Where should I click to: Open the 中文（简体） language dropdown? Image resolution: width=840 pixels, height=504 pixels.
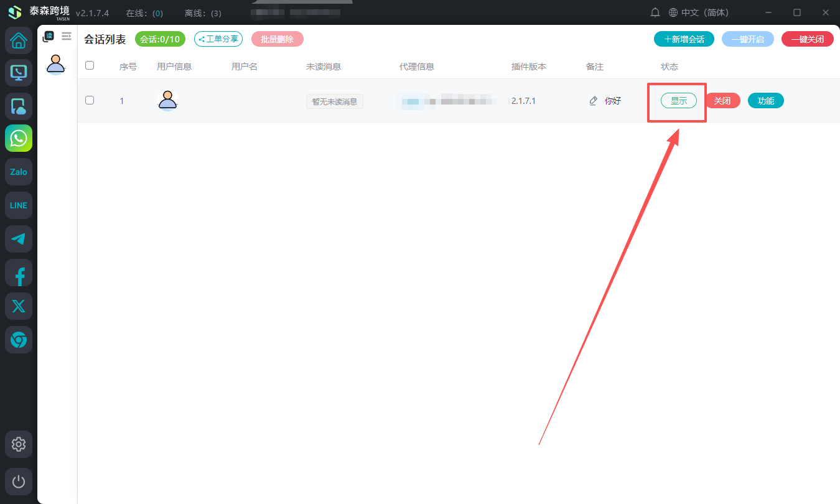(x=698, y=12)
